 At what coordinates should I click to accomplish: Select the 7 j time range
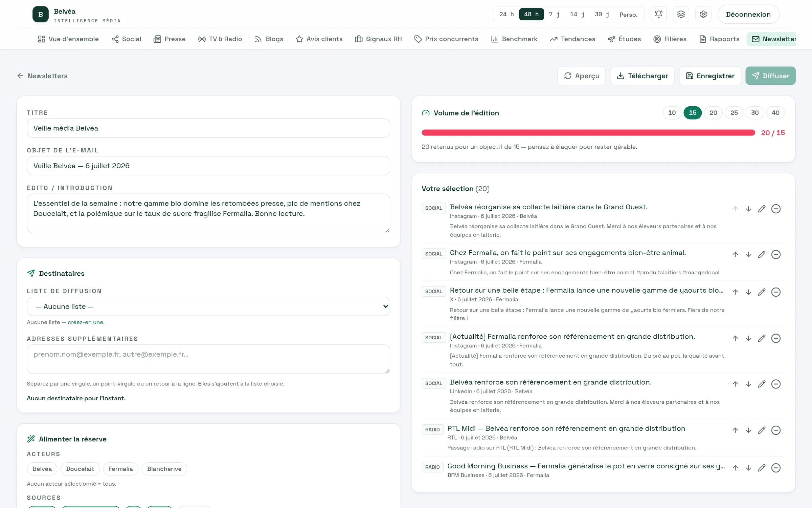tap(554, 14)
